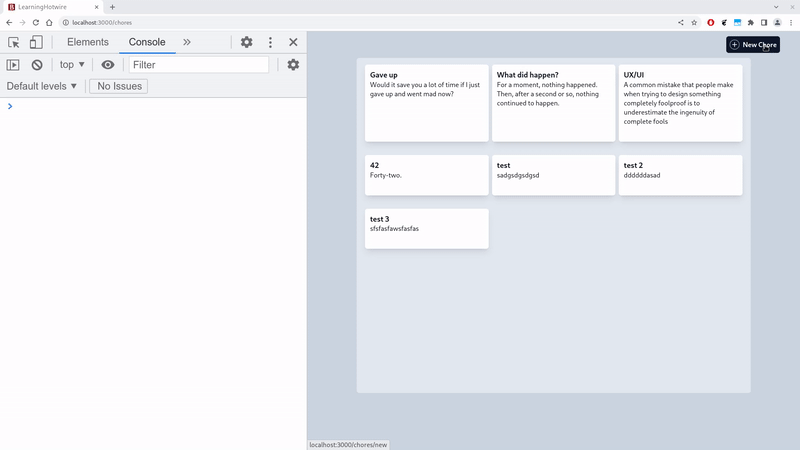This screenshot has height=450, width=800.
Task: Expand more DevTools tabs chevron
Action: click(x=187, y=42)
